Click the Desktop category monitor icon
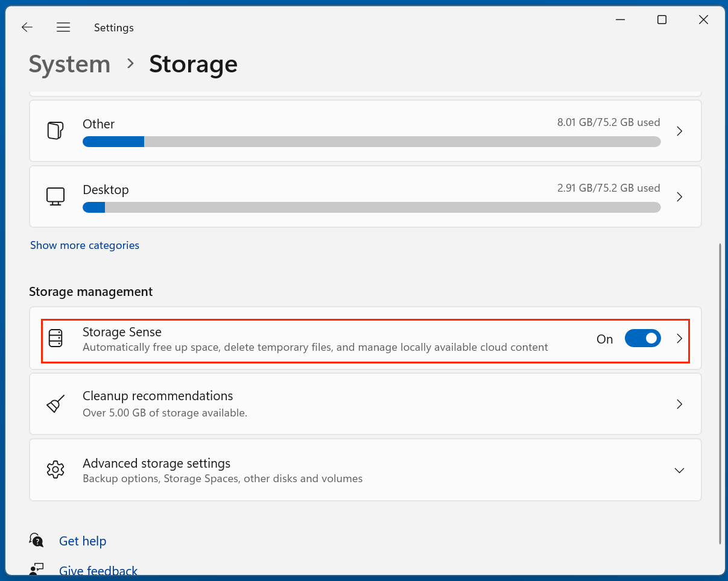Viewport: 728px width, 581px height. pos(55,196)
